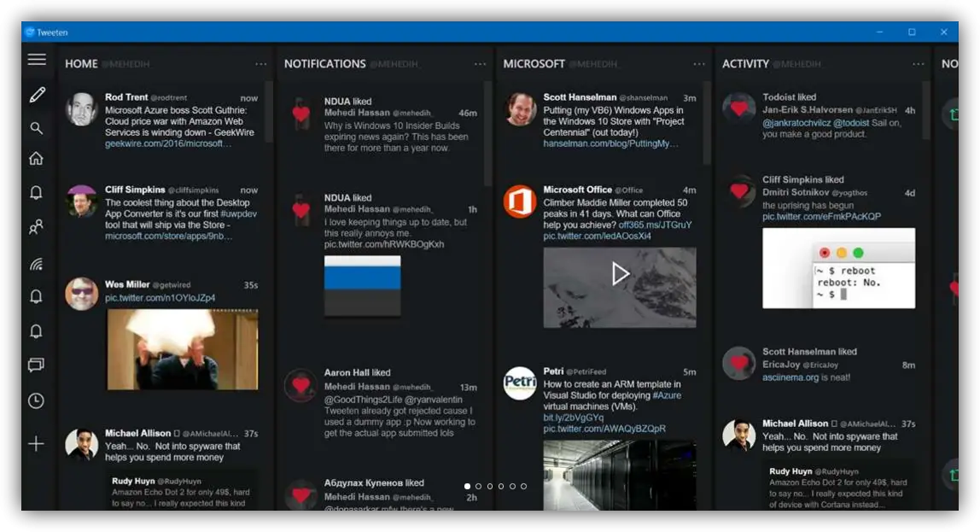Open the microsoft.com/store/apps/9nb link
The height and width of the screenshot is (532, 980).
(169, 237)
